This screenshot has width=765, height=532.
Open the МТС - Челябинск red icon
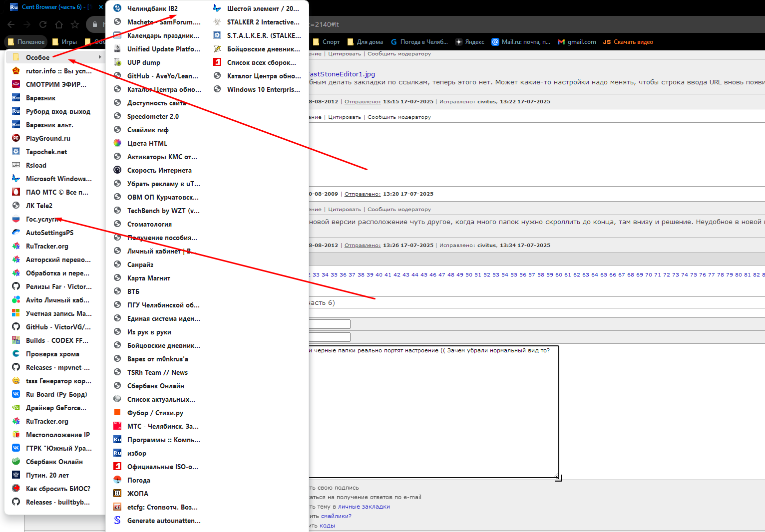[117, 426]
